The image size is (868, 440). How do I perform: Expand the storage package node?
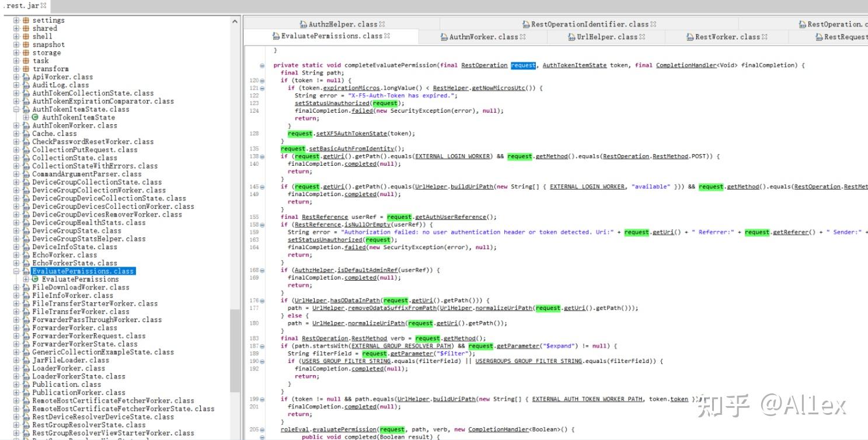coord(16,53)
